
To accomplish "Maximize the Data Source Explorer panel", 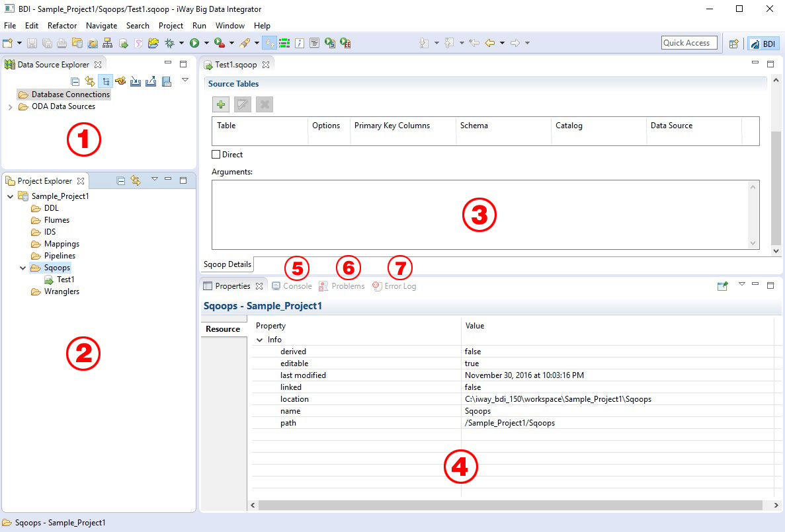I will click(183, 64).
